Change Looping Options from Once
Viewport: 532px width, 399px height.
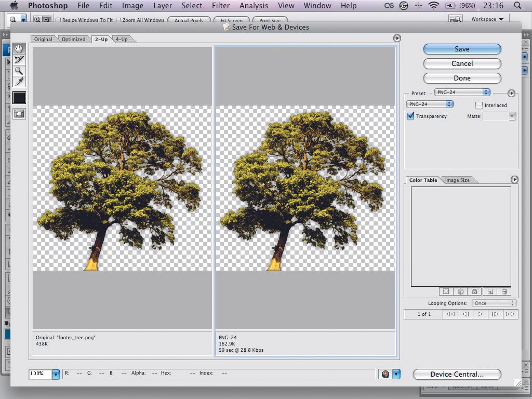point(494,303)
